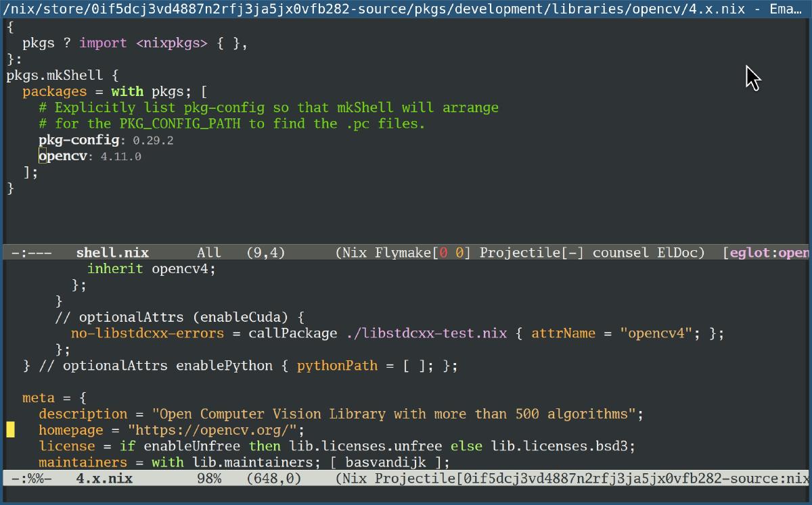
Task: Click the Flymake [0 0] error counter
Action: tap(451, 252)
